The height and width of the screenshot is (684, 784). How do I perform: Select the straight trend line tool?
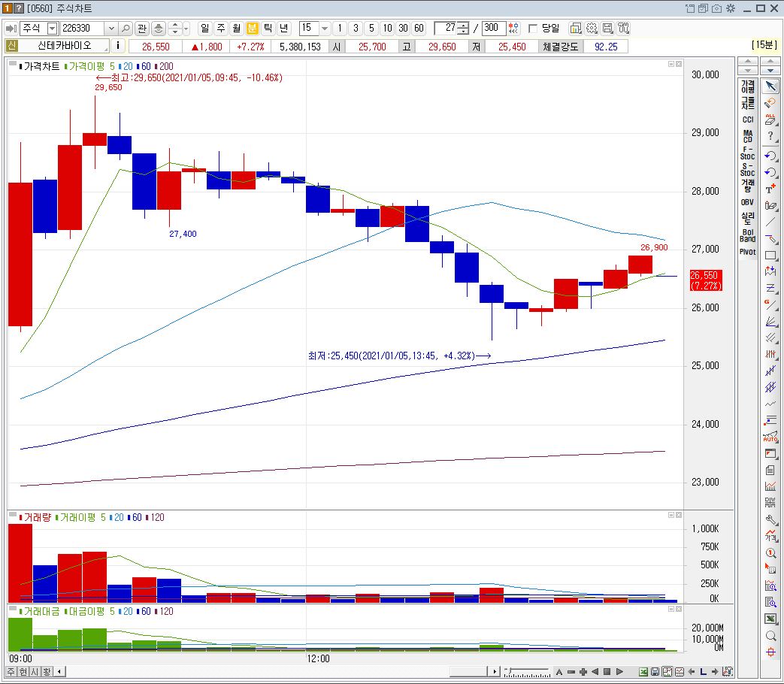coord(770,222)
